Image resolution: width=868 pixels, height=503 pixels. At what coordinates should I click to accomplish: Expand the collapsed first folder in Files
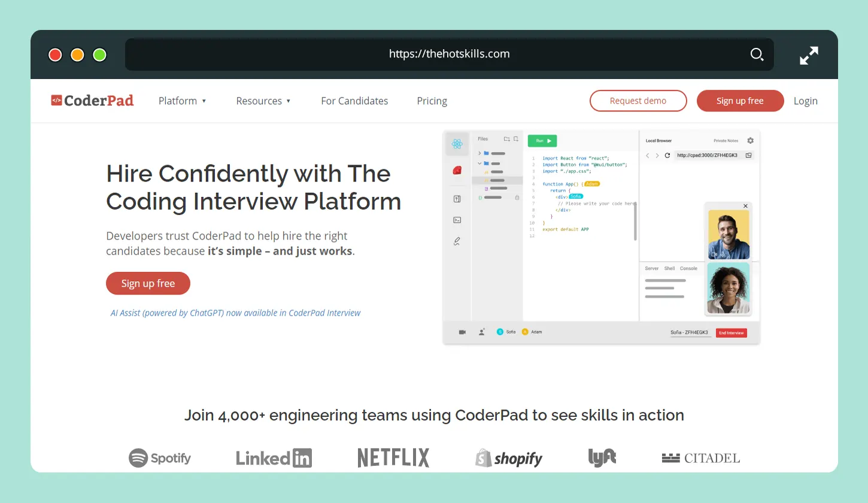pyautogui.click(x=479, y=153)
